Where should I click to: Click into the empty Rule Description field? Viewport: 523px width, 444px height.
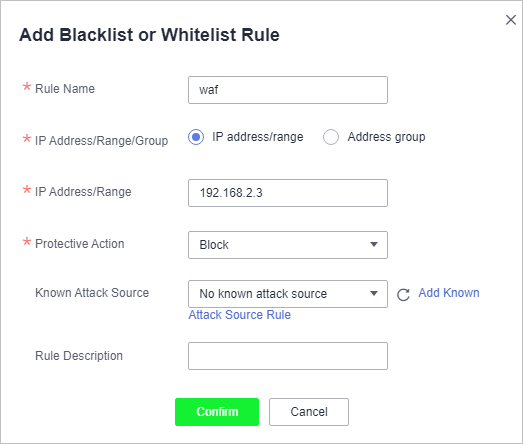(x=288, y=356)
